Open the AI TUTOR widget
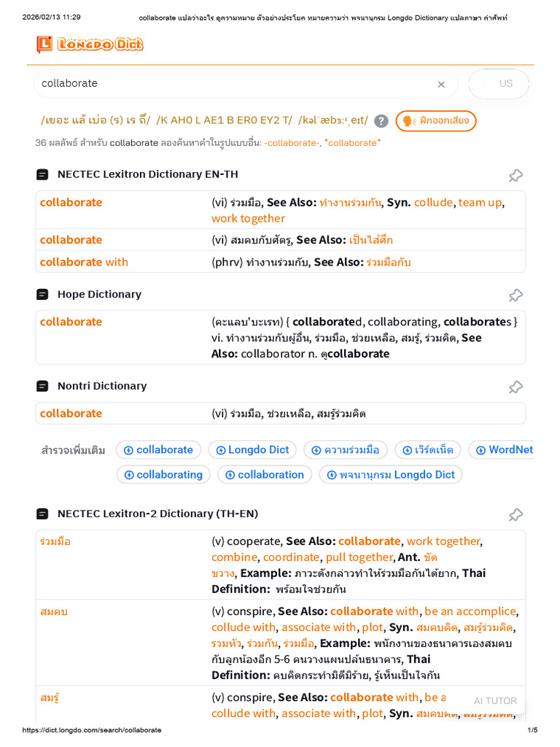Viewport: 560px width, 747px height. coord(495,700)
